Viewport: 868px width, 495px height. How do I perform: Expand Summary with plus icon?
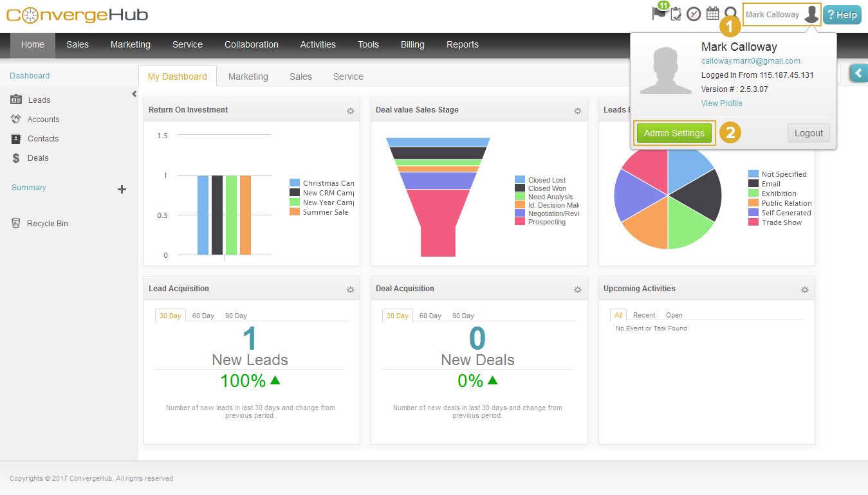pos(122,189)
